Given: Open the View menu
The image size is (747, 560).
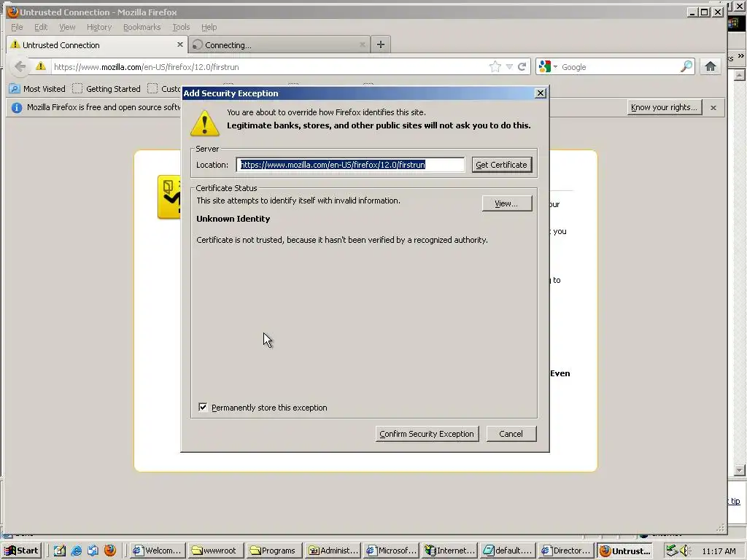Looking at the screenshot, I should [67, 27].
